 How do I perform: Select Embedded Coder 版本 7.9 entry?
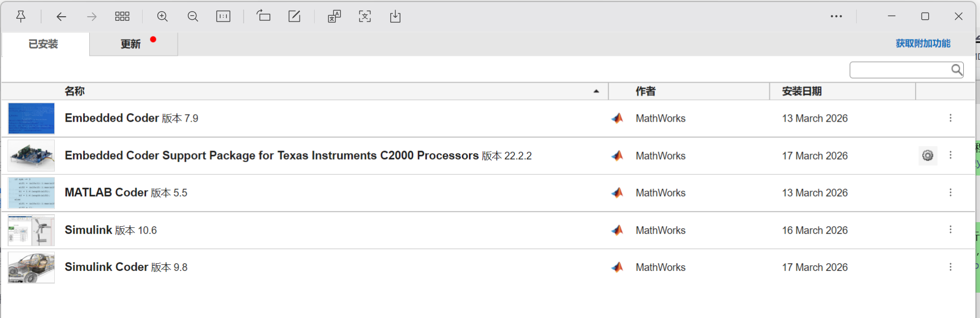pos(131,118)
